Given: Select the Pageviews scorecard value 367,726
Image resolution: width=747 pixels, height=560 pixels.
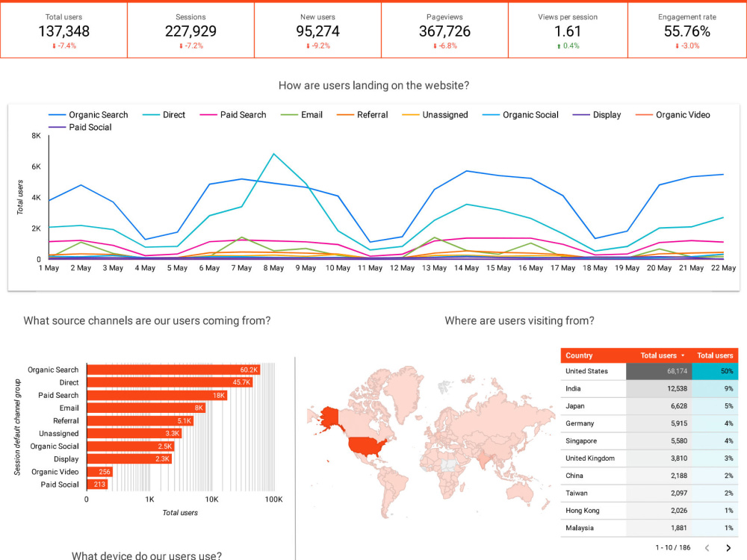Looking at the screenshot, I should point(444,31).
